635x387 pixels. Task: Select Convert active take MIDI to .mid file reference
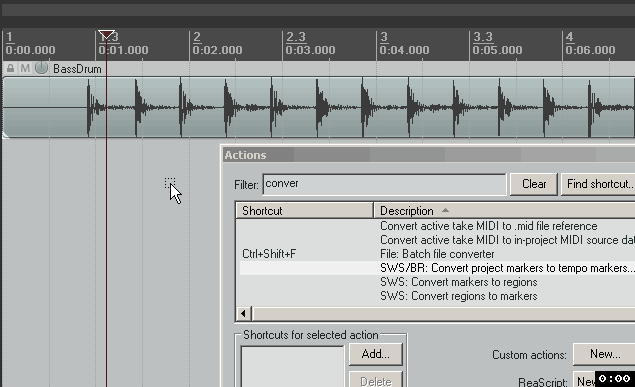pyautogui.click(x=488, y=226)
